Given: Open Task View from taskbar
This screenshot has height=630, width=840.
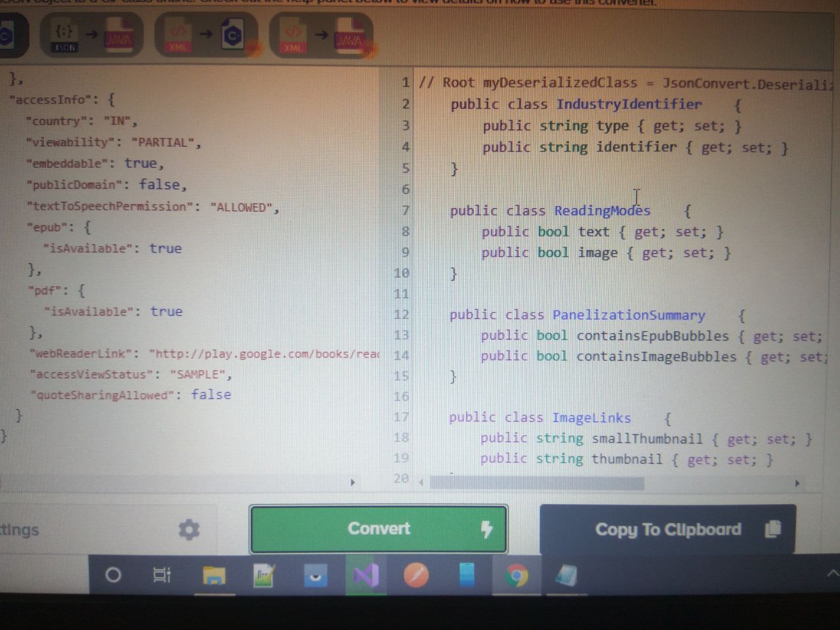Looking at the screenshot, I should 161,576.
